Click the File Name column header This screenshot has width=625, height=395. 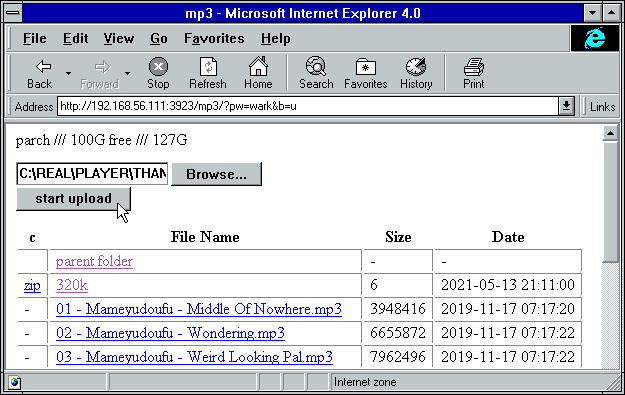coord(205,237)
